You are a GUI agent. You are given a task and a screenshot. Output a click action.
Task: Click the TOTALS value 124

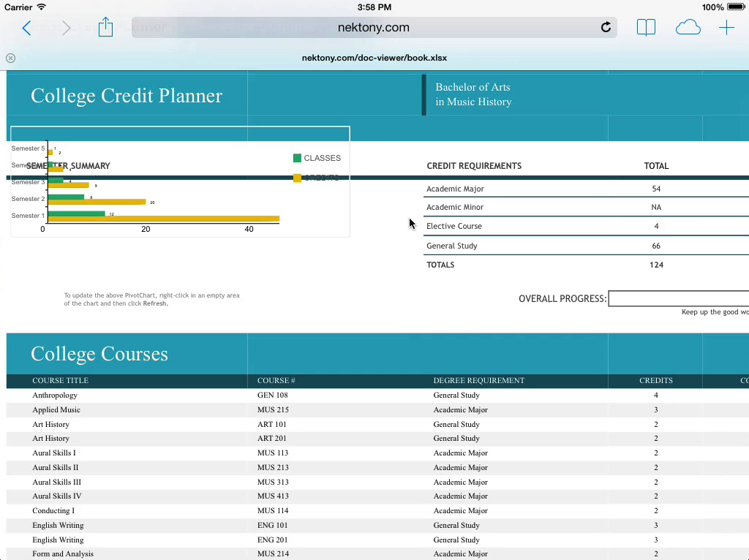[x=656, y=265]
